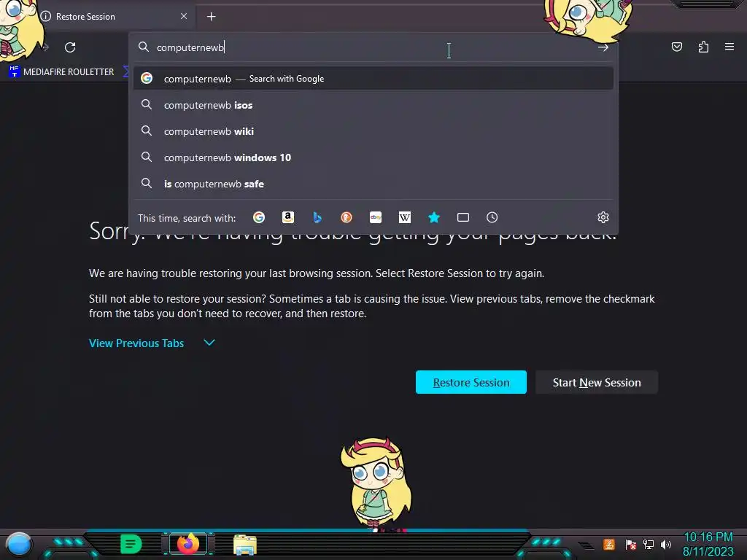
Task: Search history with clock icon
Action: (x=492, y=217)
